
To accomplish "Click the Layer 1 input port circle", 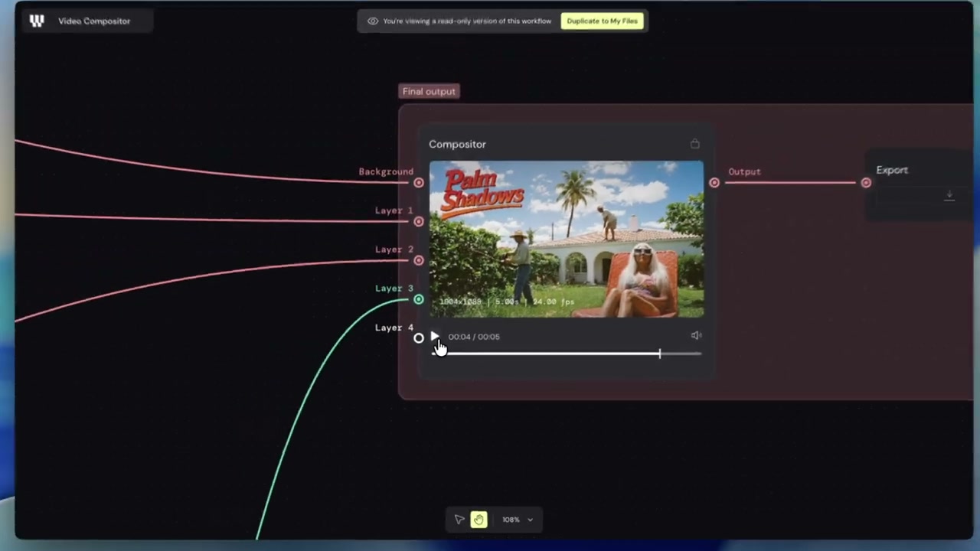I will [419, 222].
